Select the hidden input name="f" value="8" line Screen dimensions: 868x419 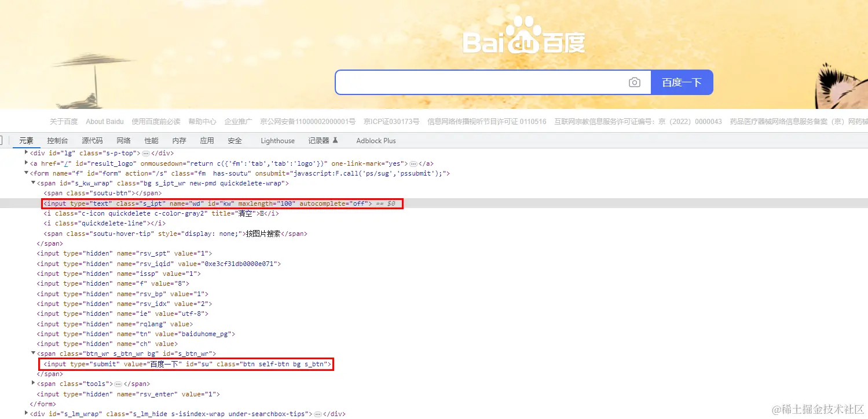[113, 283]
